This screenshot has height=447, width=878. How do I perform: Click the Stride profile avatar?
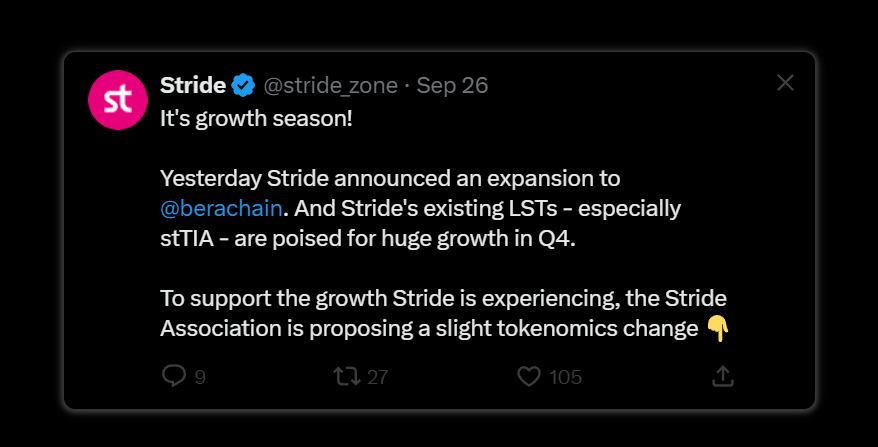[x=118, y=101]
